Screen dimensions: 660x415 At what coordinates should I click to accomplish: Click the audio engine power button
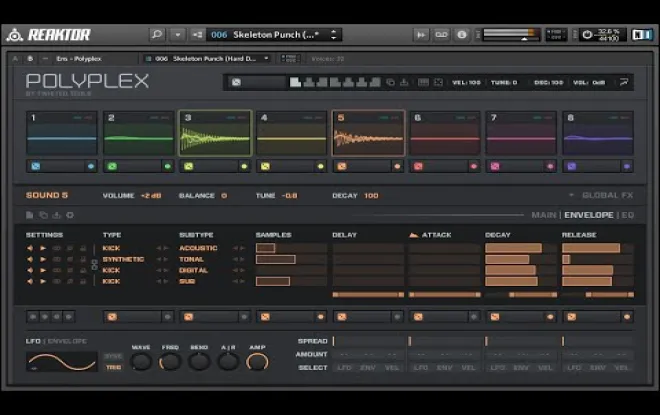click(587, 35)
